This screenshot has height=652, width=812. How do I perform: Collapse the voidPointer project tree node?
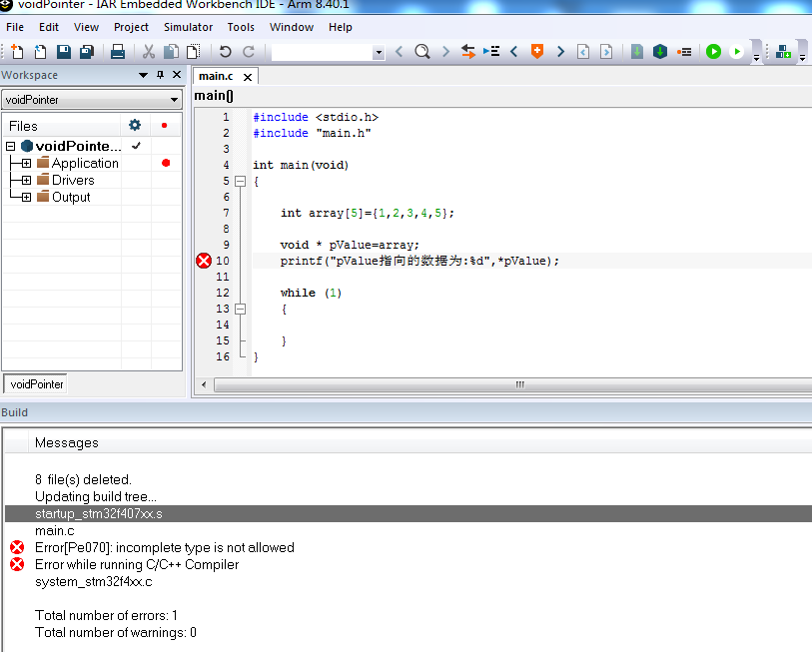point(11,146)
